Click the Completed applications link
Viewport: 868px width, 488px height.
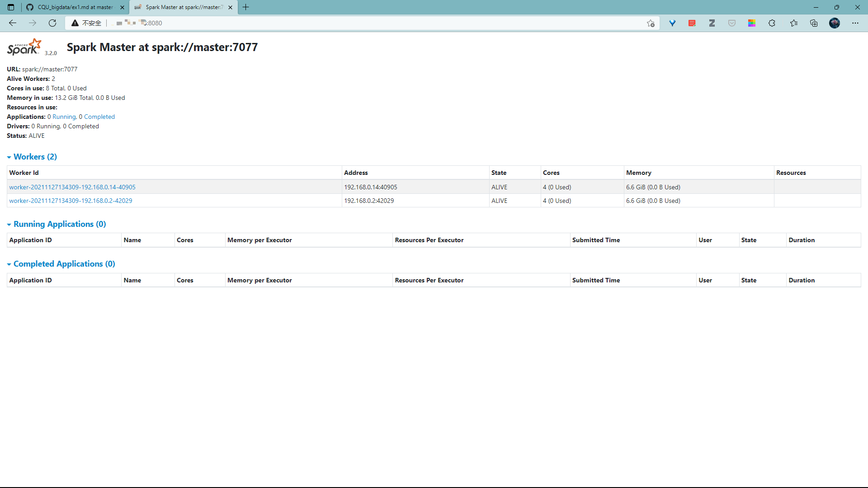click(x=99, y=117)
